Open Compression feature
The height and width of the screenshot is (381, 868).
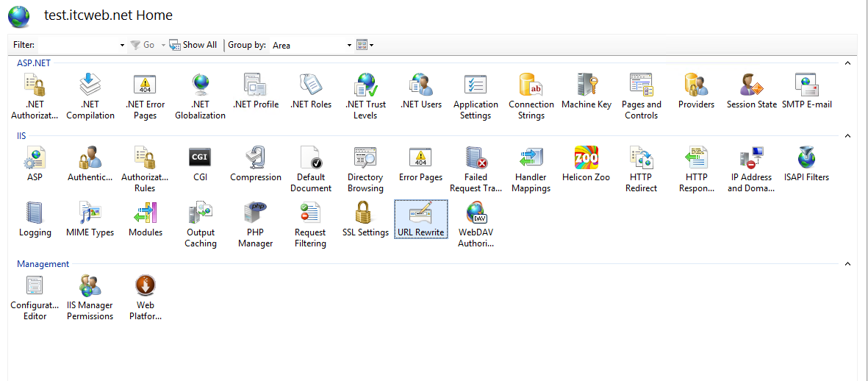[255, 165]
